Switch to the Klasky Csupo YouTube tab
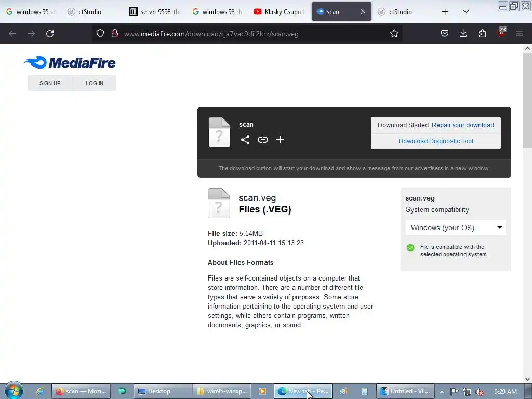The width and height of the screenshot is (532, 399). (x=279, y=11)
